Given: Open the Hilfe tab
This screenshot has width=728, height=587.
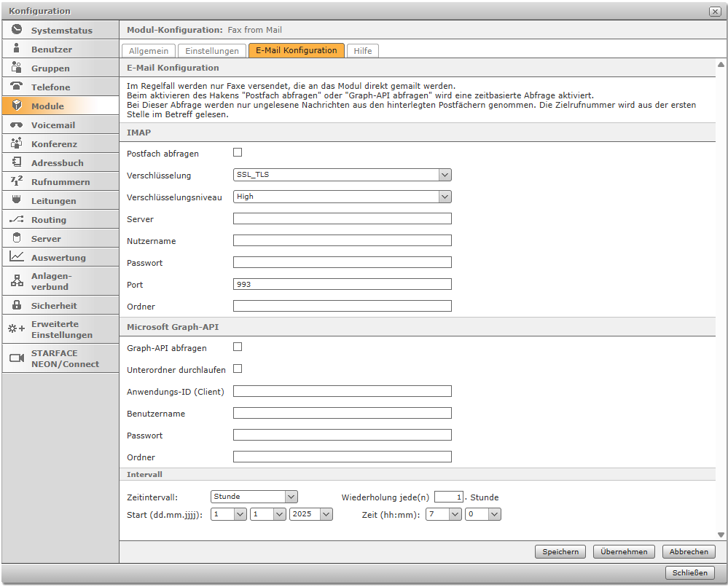Looking at the screenshot, I should tap(363, 51).
